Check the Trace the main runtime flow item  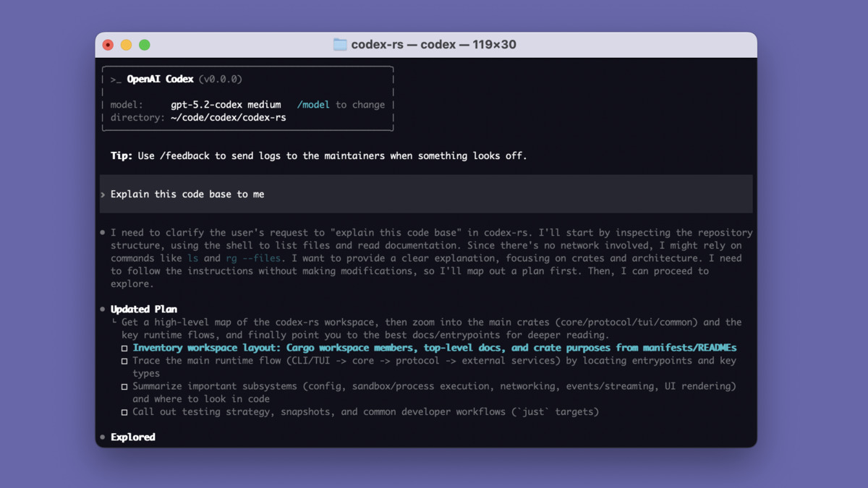(x=124, y=361)
